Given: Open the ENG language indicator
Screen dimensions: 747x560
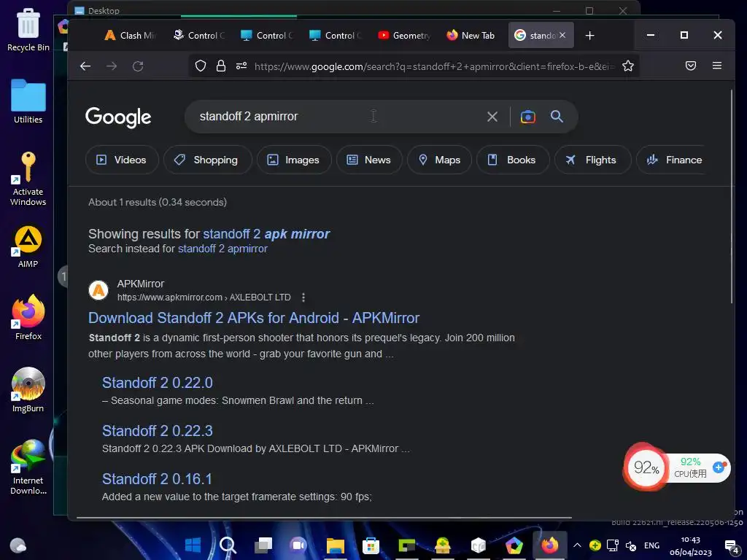Looking at the screenshot, I should [651, 545].
